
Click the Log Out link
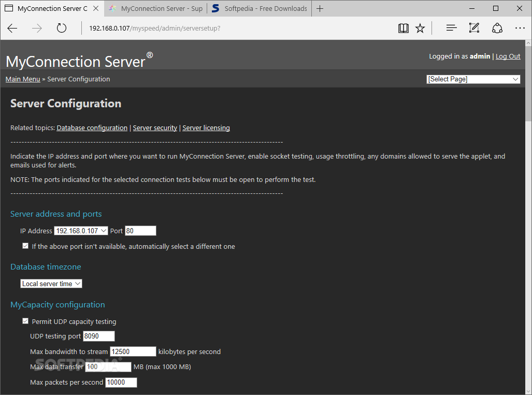coord(508,57)
